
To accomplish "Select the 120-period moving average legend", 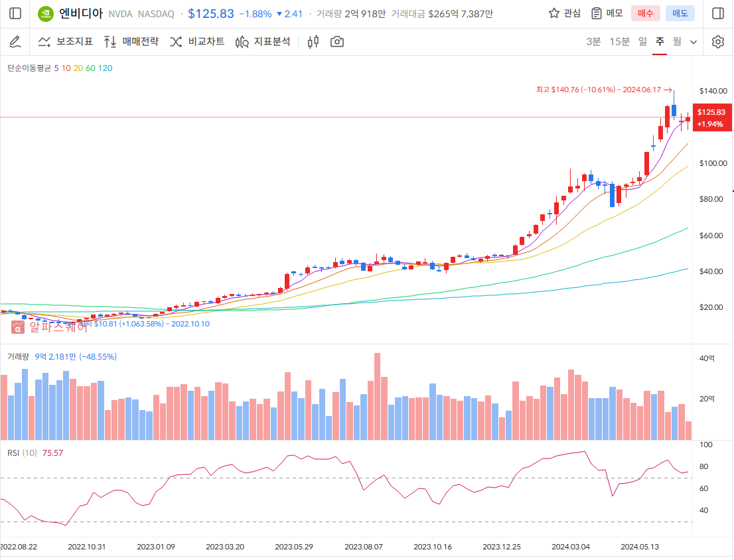I will coord(106,68).
